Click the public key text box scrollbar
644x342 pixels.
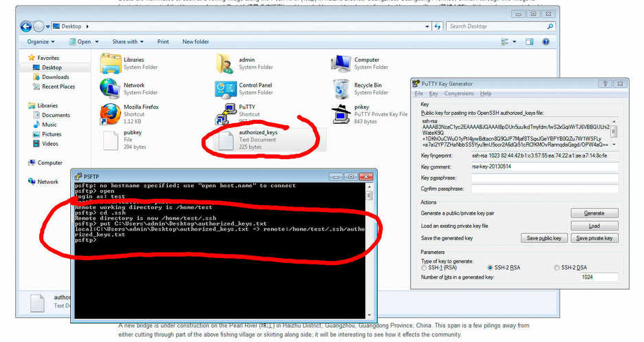click(614, 133)
